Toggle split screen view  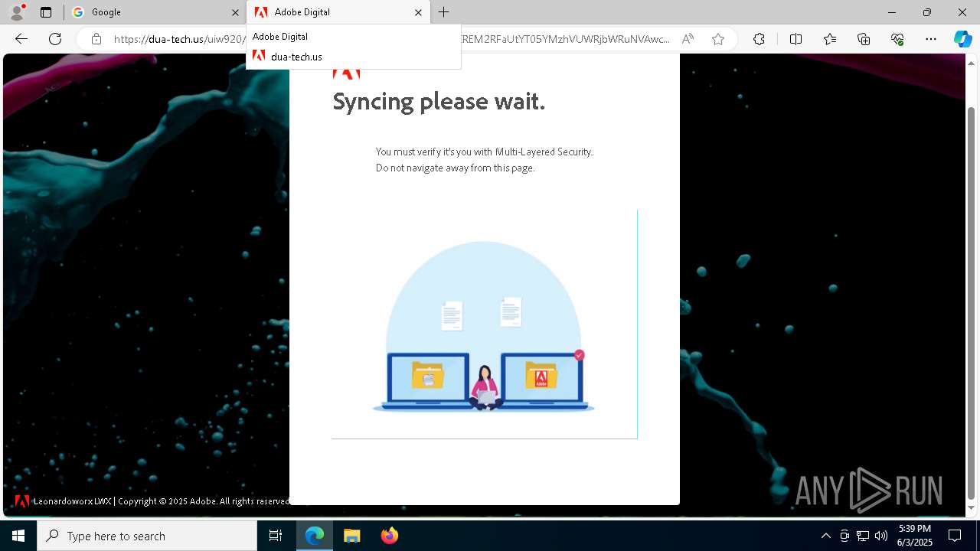click(x=795, y=39)
